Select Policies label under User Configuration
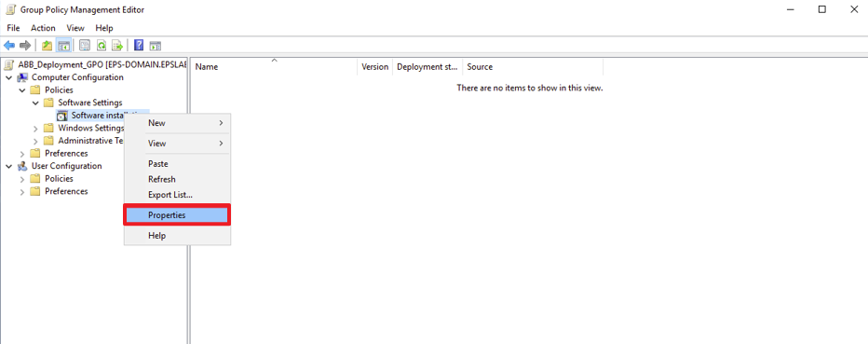Image resolution: width=868 pixels, height=344 pixels. coord(59,179)
